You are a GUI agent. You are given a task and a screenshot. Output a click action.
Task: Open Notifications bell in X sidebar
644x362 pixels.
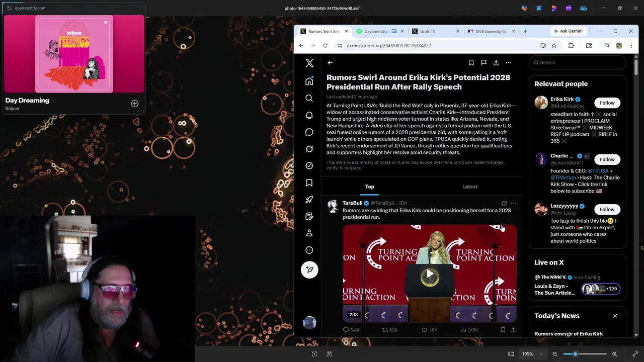309,115
